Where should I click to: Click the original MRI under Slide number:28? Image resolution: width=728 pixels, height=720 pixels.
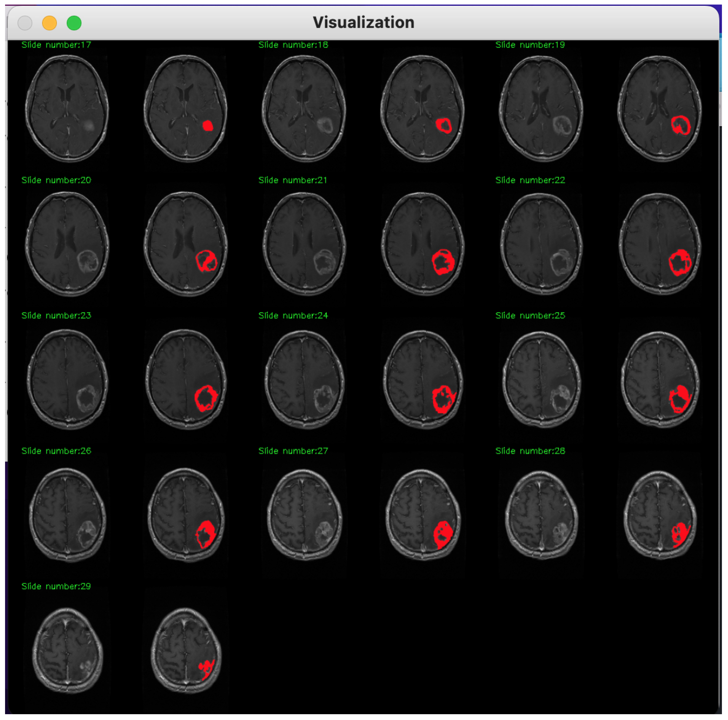[541, 515]
